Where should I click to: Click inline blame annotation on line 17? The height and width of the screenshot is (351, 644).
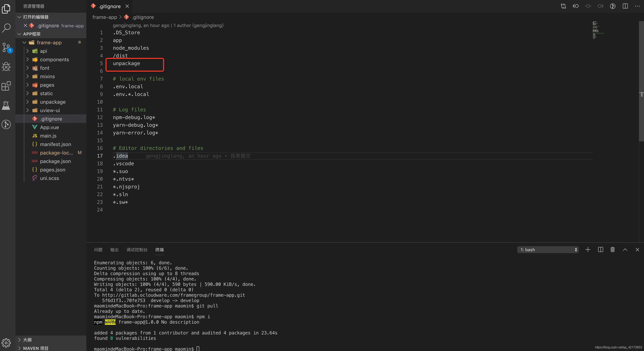point(198,156)
